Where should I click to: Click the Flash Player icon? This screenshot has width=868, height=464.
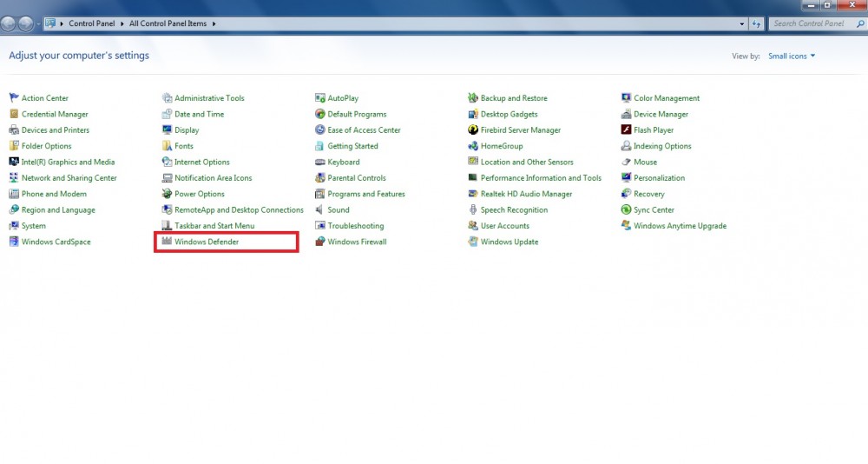coord(626,130)
